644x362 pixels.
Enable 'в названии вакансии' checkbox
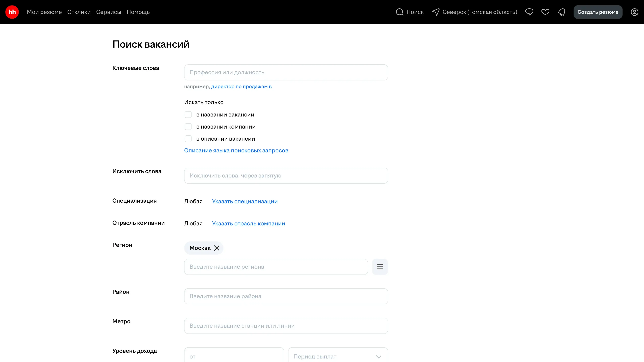pyautogui.click(x=188, y=115)
